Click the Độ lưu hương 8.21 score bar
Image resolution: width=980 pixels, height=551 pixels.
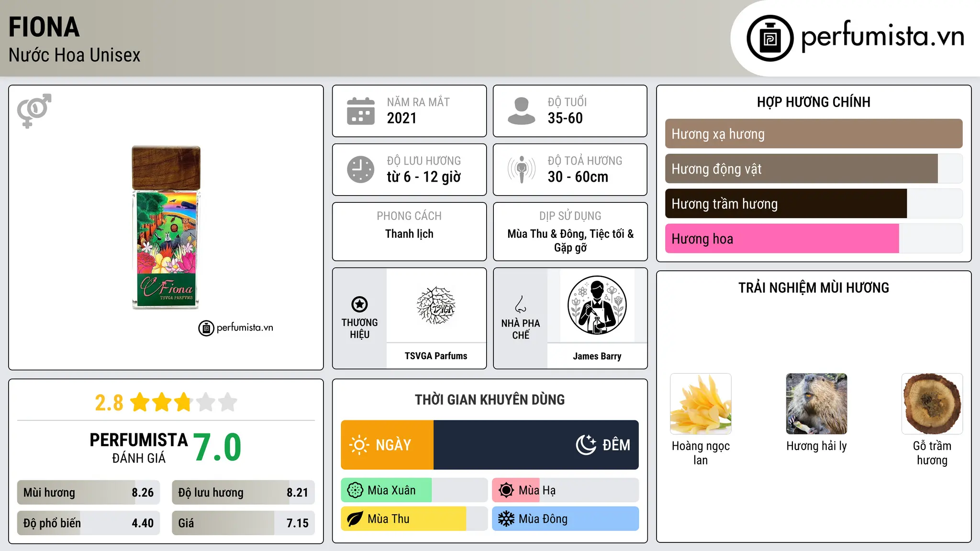(243, 493)
